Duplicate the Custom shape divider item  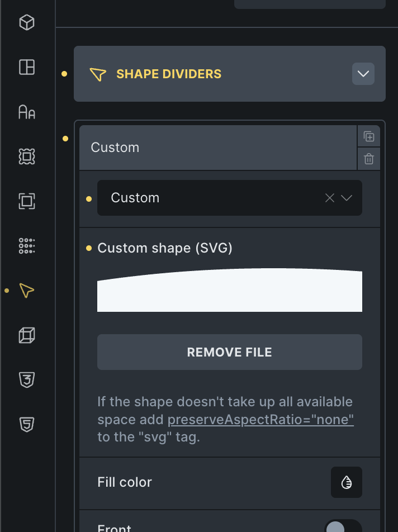tap(369, 136)
